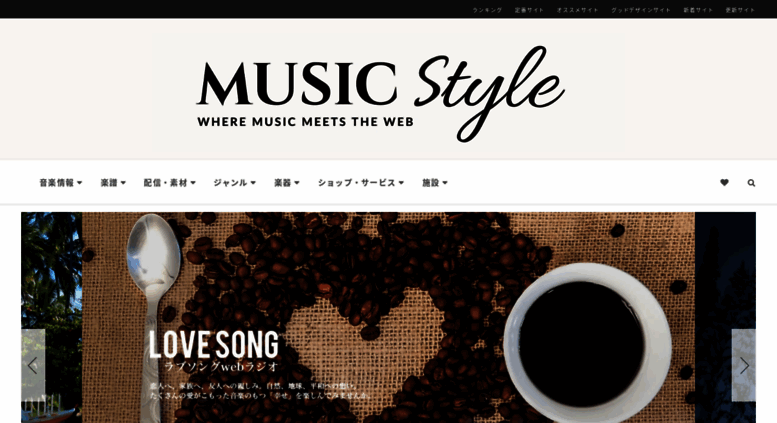
Task: Visit the 更新サイト link
Action: (740, 10)
